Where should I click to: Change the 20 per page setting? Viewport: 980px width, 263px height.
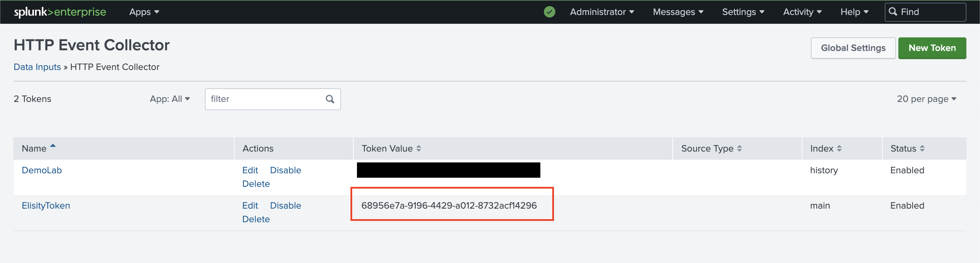tap(926, 99)
